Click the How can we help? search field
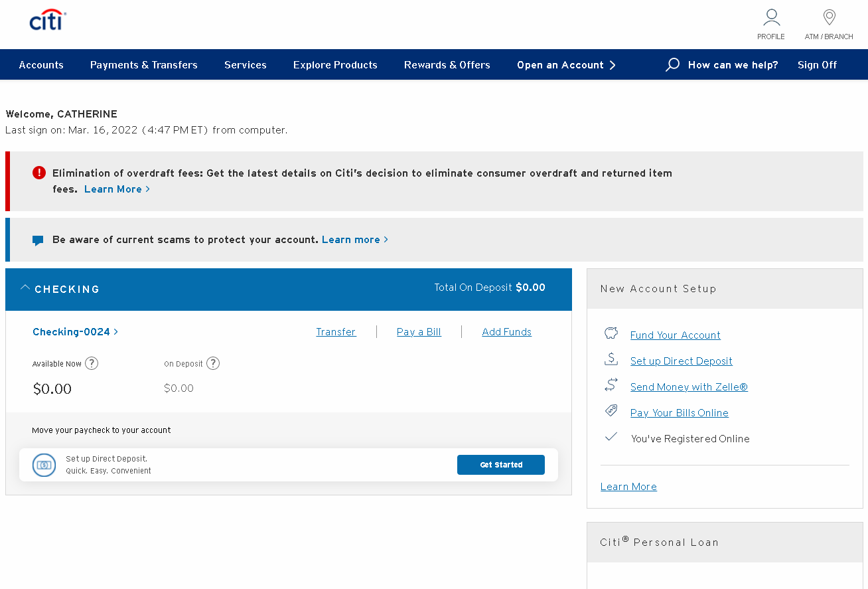The height and width of the screenshot is (589, 868). [733, 65]
